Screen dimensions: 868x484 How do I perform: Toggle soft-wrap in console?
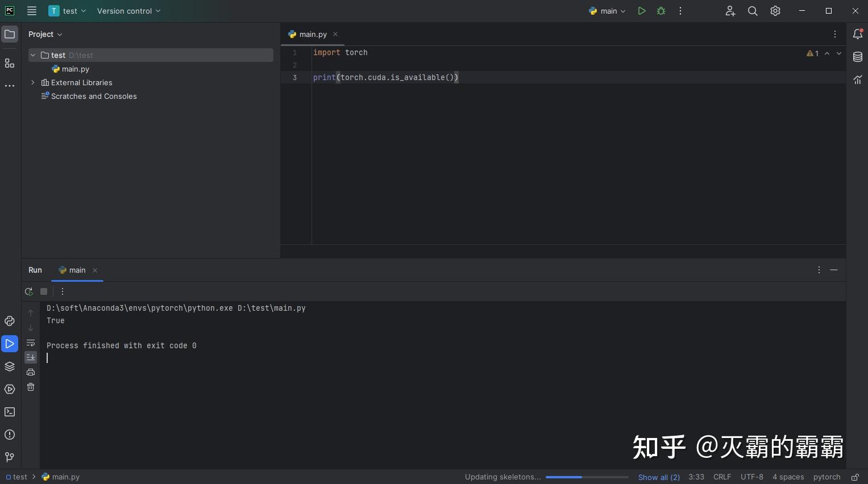31,343
